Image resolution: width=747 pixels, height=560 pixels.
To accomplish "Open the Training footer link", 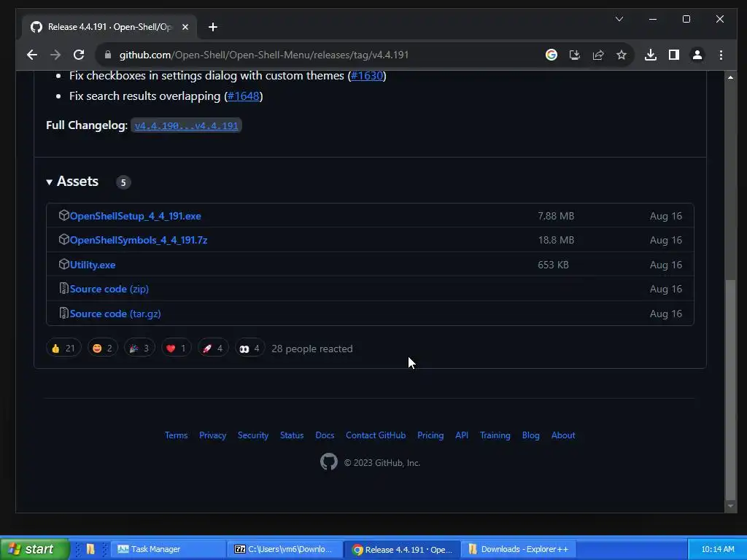I will 495,435.
